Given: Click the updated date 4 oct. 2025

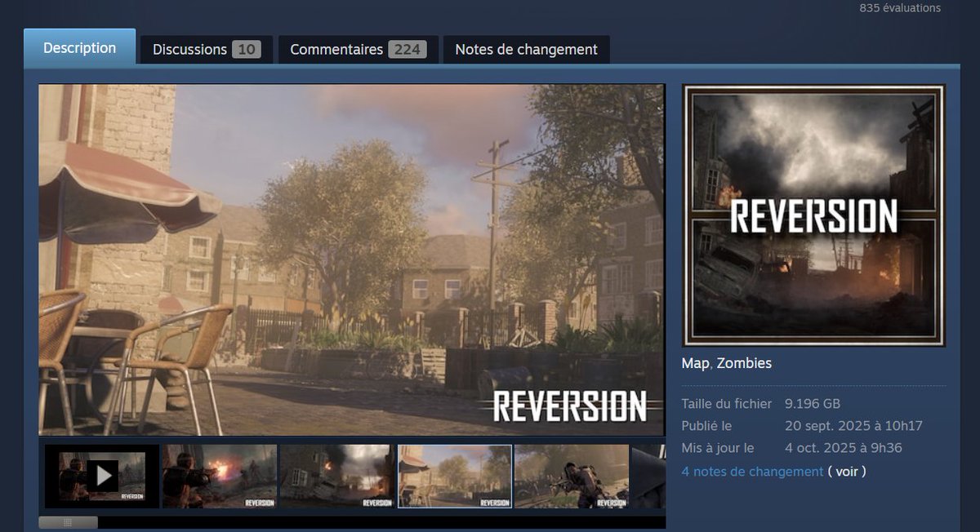Looking at the screenshot, I should (844, 448).
